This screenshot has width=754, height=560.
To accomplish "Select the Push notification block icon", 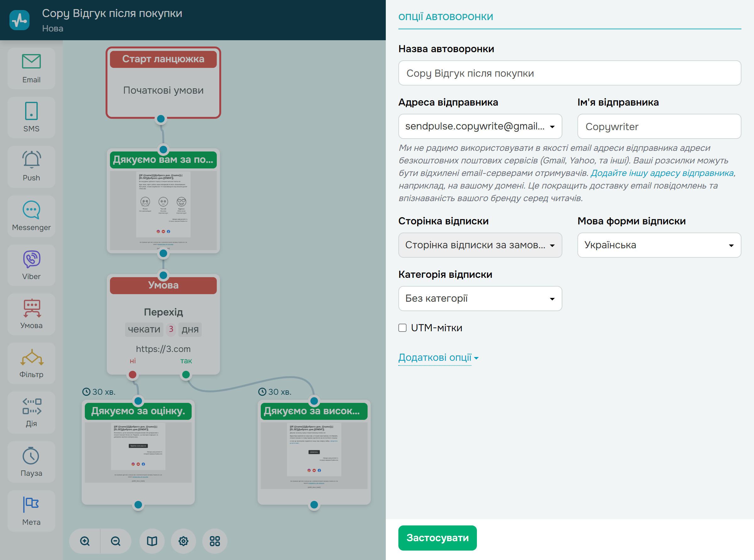I will tap(31, 160).
